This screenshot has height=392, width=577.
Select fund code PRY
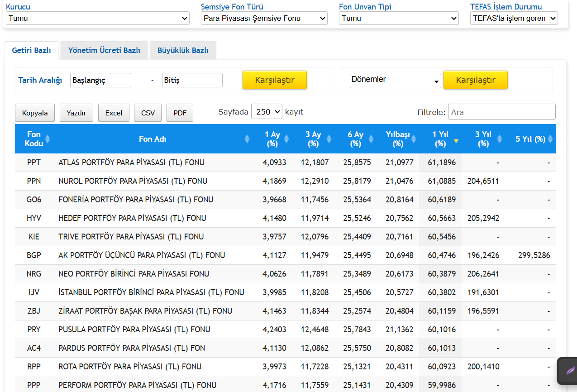[34, 330]
